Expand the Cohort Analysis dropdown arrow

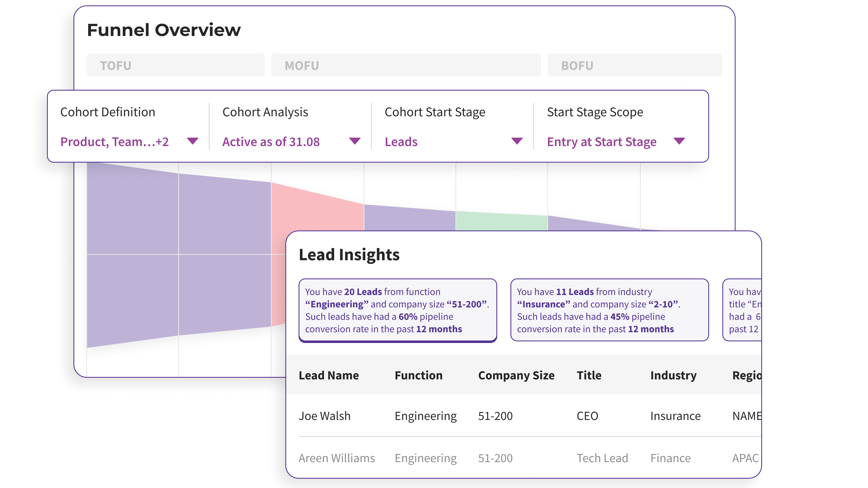point(354,141)
